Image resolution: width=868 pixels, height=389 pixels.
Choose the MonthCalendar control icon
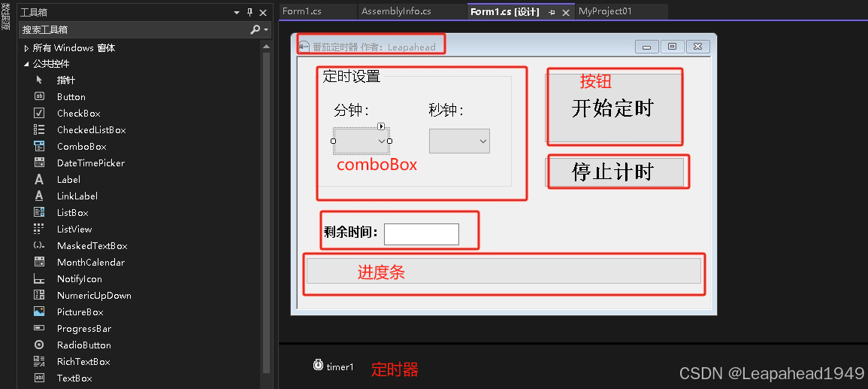(x=39, y=262)
